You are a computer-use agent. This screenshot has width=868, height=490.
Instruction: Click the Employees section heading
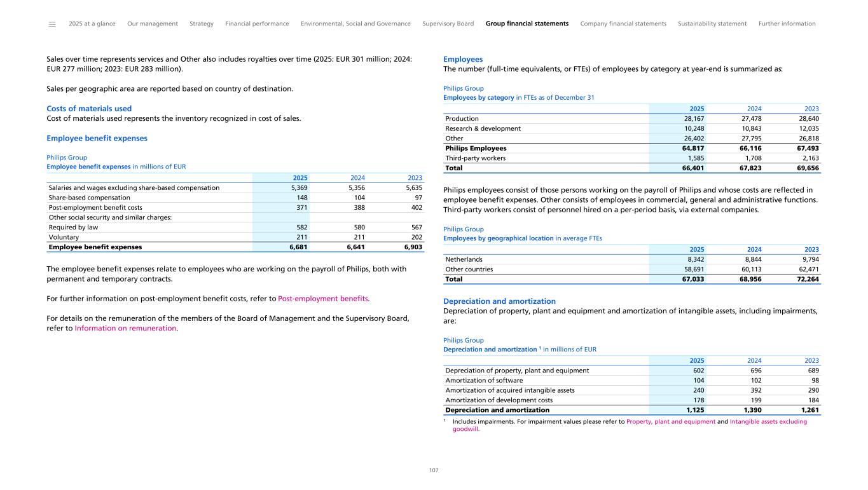[x=463, y=59]
